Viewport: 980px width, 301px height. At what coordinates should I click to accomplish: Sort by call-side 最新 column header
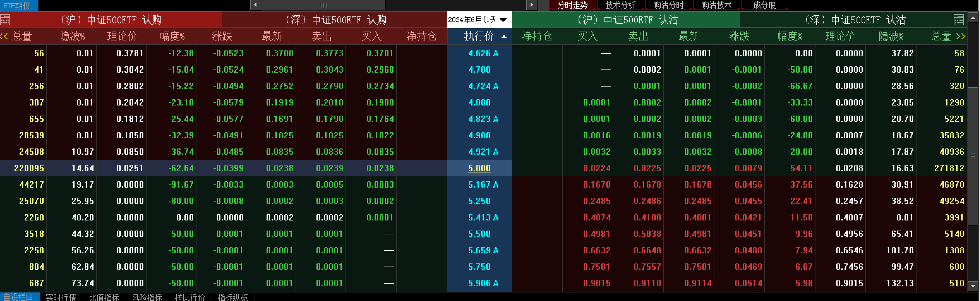click(272, 37)
